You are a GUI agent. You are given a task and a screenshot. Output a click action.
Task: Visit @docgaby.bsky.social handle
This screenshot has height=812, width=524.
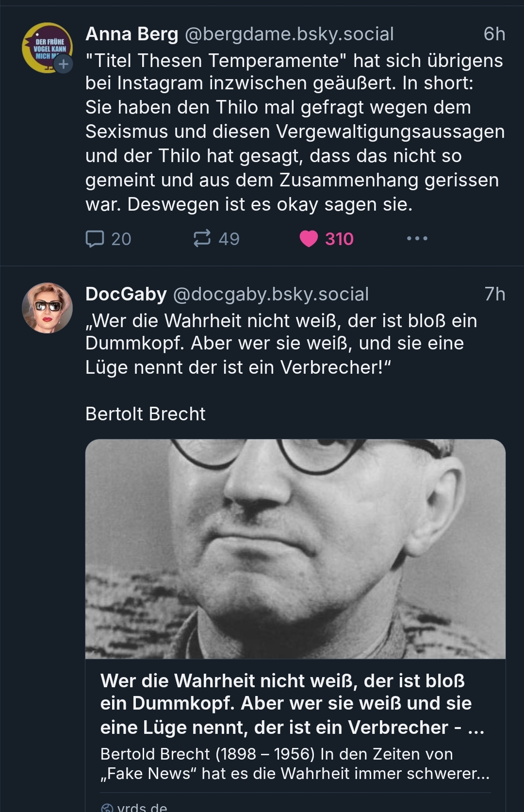click(271, 294)
